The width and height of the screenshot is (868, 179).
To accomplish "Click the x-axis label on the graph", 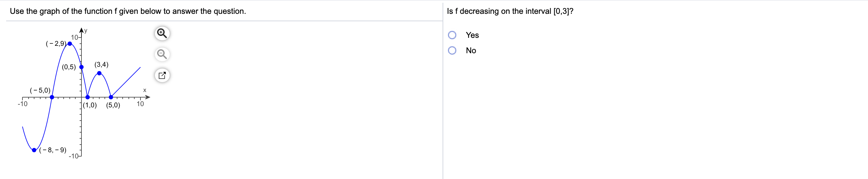I will click(x=144, y=90).
